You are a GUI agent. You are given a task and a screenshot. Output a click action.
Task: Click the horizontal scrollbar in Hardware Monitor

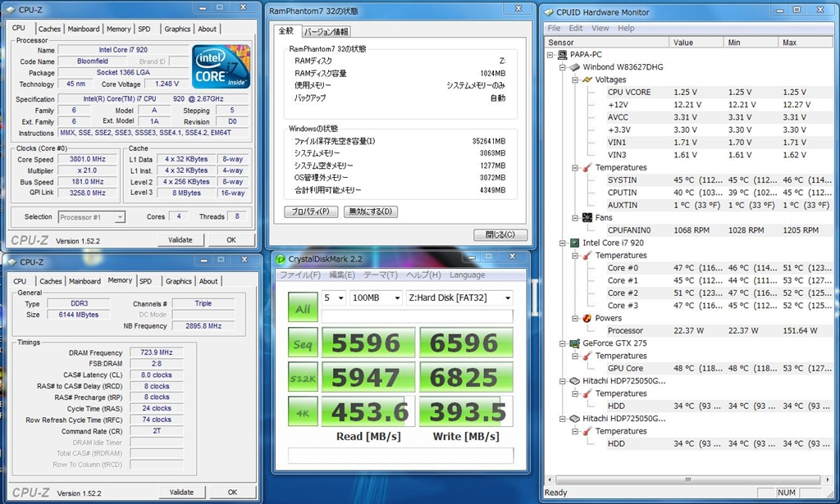tap(688, 479)
